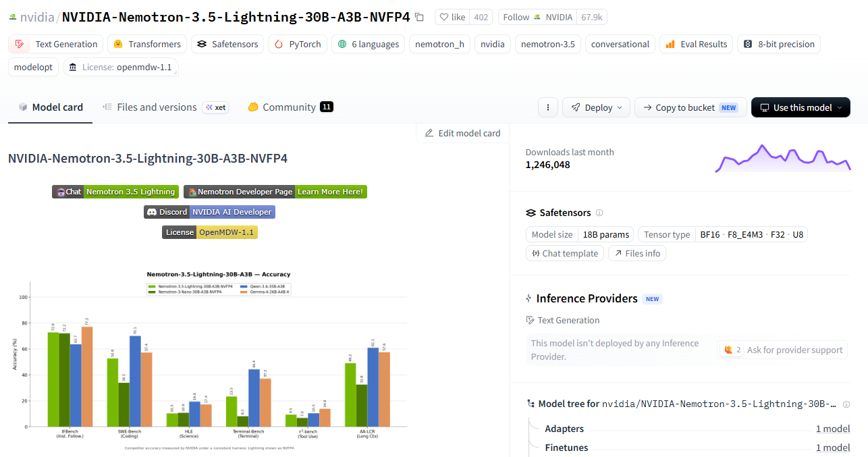Viewport: 868px width, 457px height.
Task: Open the Use this model dropdown
Action: pyautogui.click(x=801, y=107)
